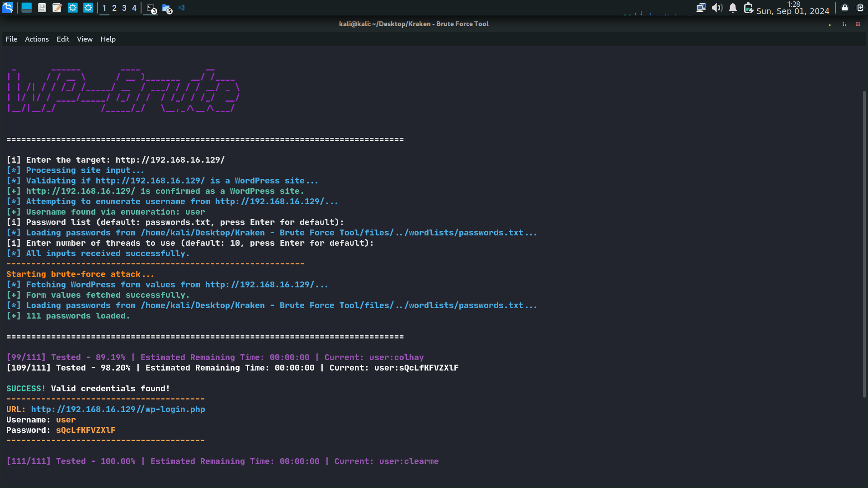Click the battery power manager icon
Image resolution: width=868 pixels, height=488 pixels.
(748, 8)
